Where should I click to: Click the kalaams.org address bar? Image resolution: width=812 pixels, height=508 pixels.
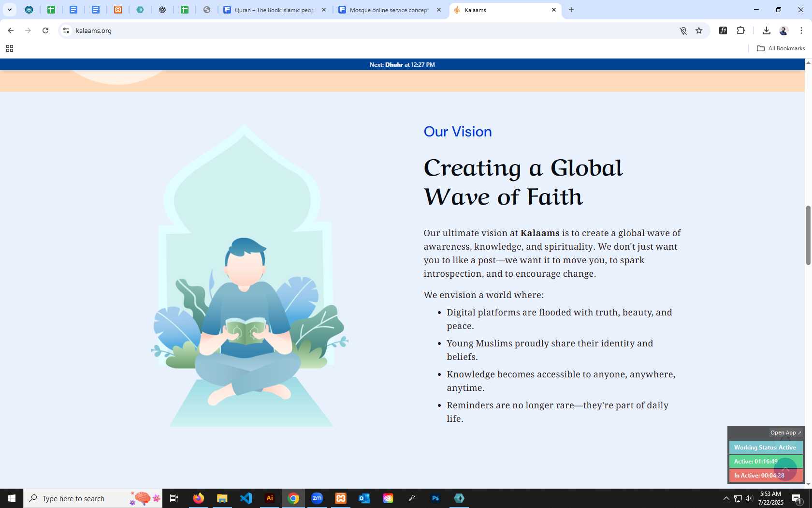pos(372,30)
